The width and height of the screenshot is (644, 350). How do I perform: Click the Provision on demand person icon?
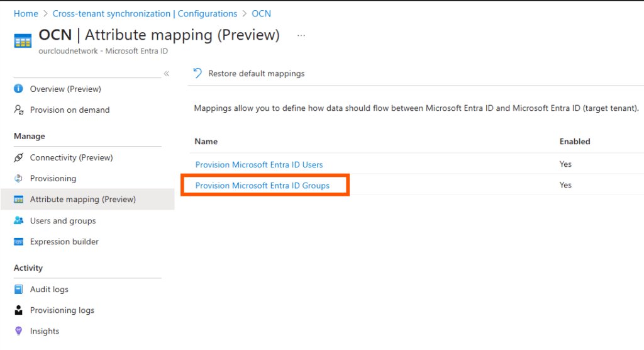coord(18,110)
